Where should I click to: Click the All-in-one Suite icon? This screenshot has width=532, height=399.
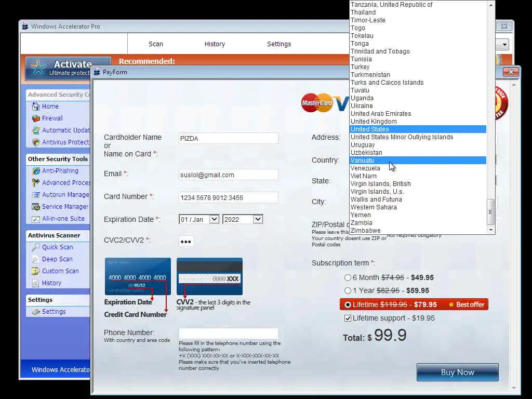click(36, 219)
